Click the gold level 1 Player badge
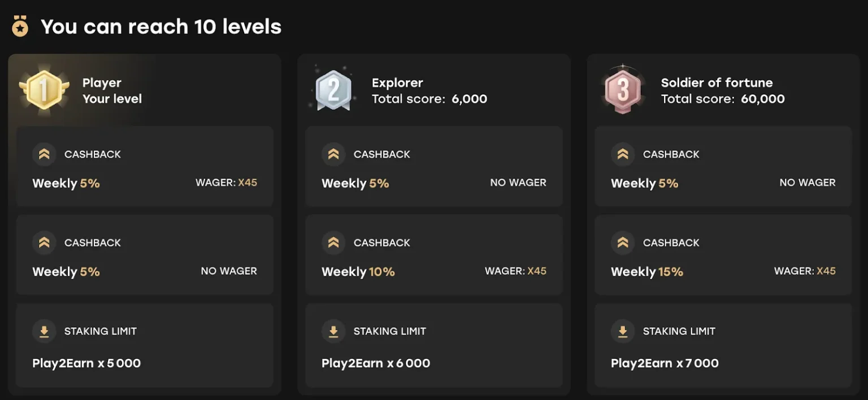This screenshot has width=868, height=400. point(44,90)
